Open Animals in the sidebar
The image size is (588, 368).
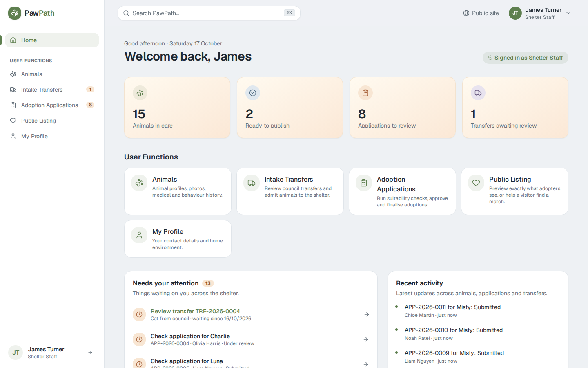[52, 74]
